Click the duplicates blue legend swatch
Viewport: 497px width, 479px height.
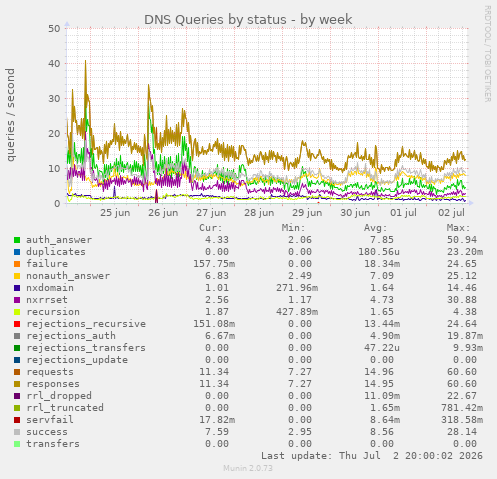[x=17, y=252]
